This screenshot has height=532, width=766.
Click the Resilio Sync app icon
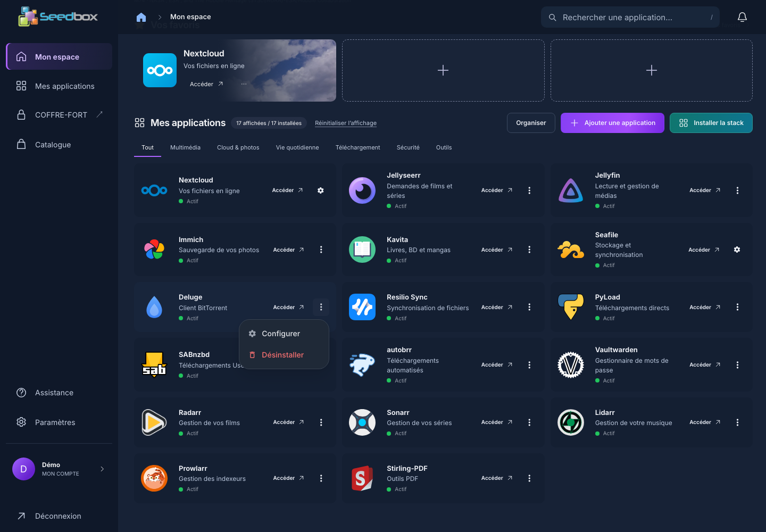pos(362,307)
